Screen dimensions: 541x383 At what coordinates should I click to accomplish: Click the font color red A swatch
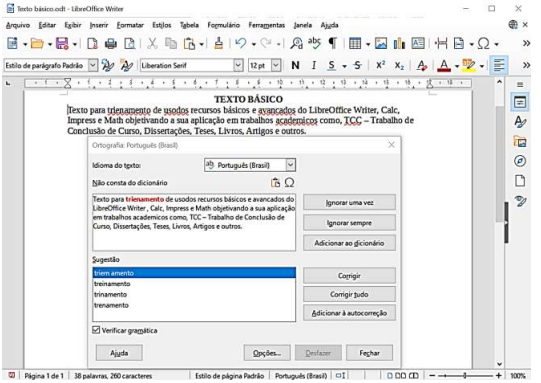coord(444,65)
